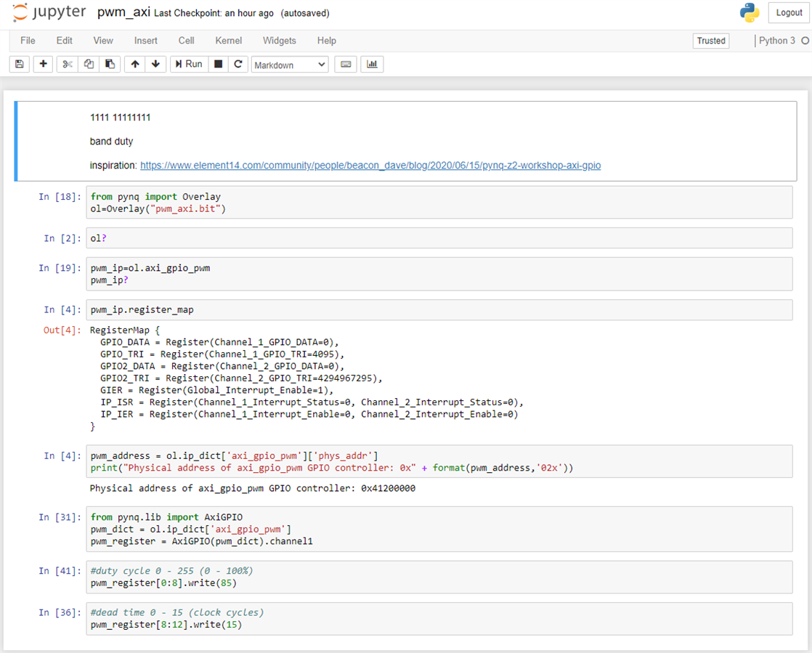Paste cells below icon
Image resolution: width=812 pixels, height=653 pixels.
pyautogui.click(x=109, y=64)
